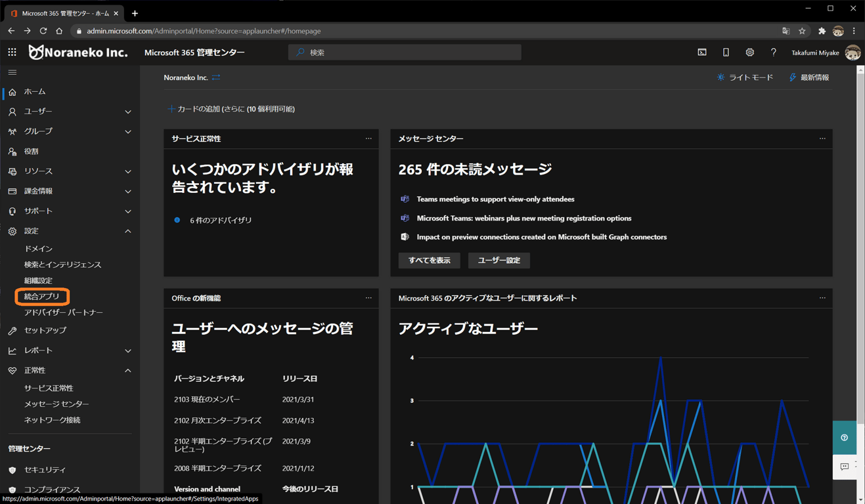The height and width of the screenshot is (504, 865).
Task: Open 検索とインテリジェンス settings
Action: point(62,264)
